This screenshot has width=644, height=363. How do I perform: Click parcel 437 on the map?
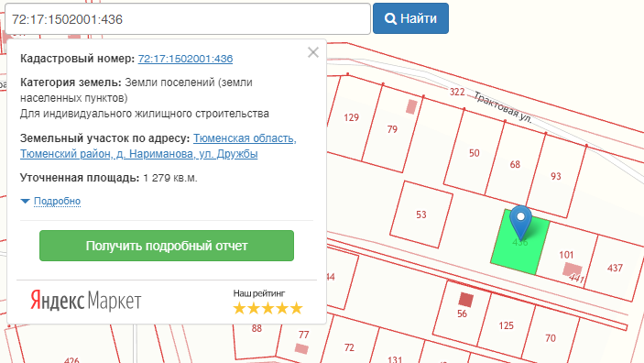615,268
